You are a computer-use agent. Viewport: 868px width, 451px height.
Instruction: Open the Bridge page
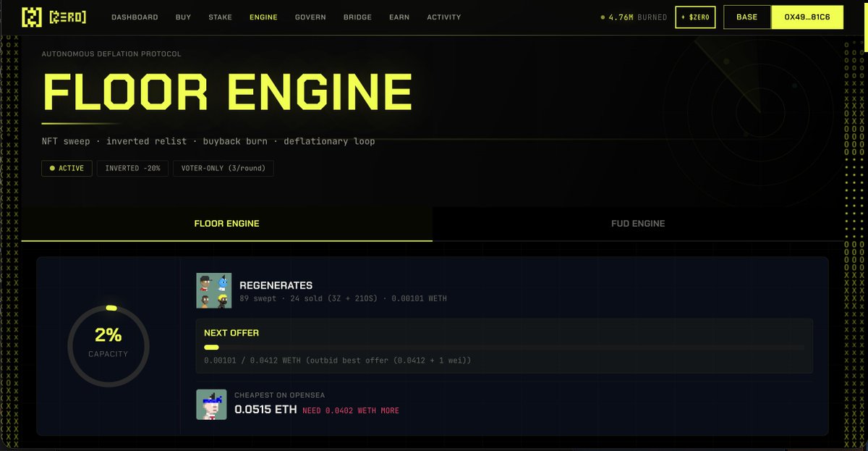357,17
